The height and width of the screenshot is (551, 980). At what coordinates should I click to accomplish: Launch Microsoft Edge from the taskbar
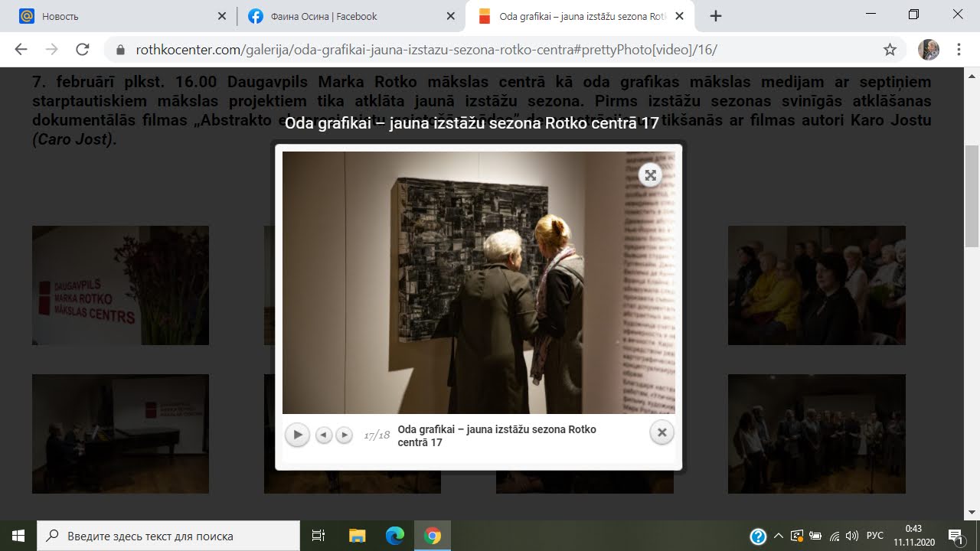point(395,536)
